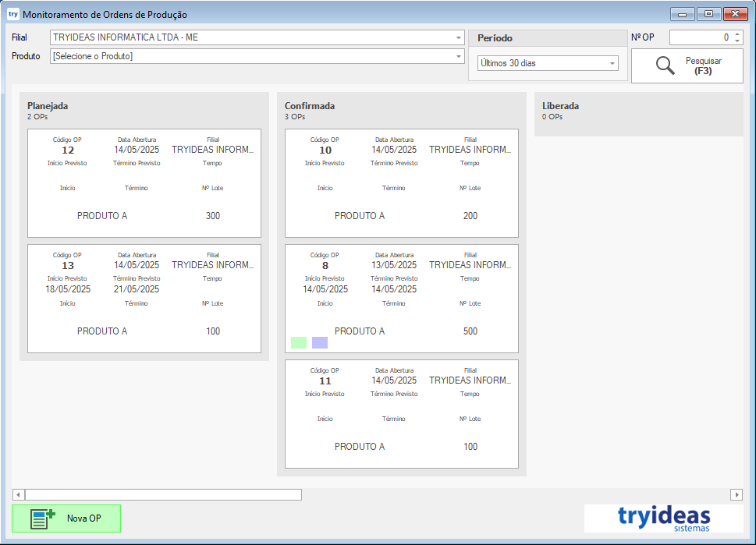The height and width of the screenshot is (545, 756).
Task: Click into the Nº OP number field
Action: (x=701, y=37)
